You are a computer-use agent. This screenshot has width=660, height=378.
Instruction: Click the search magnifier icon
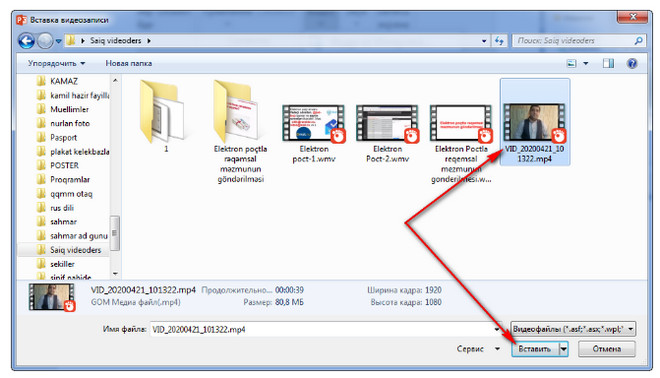(638, 41)
